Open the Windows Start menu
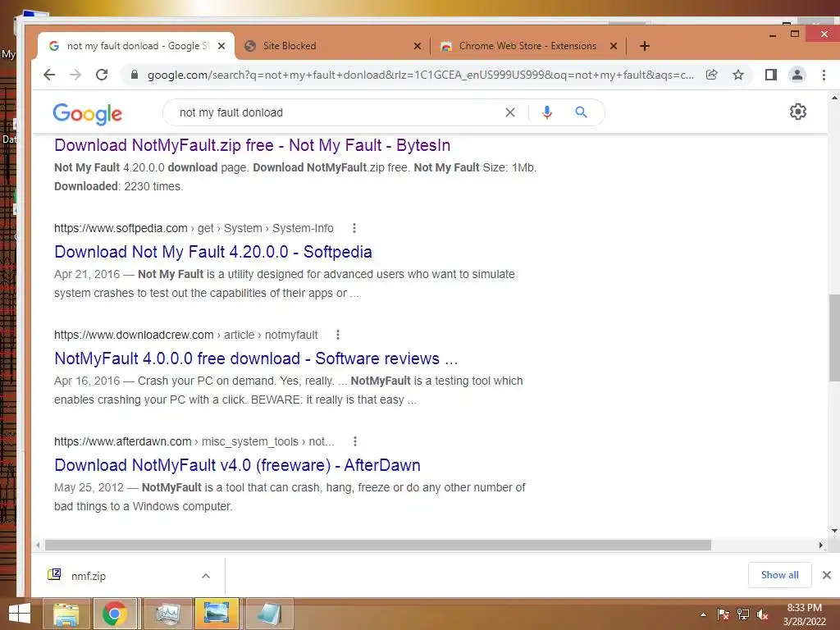Viewport: 840px width, 630px height. point(20,614)
